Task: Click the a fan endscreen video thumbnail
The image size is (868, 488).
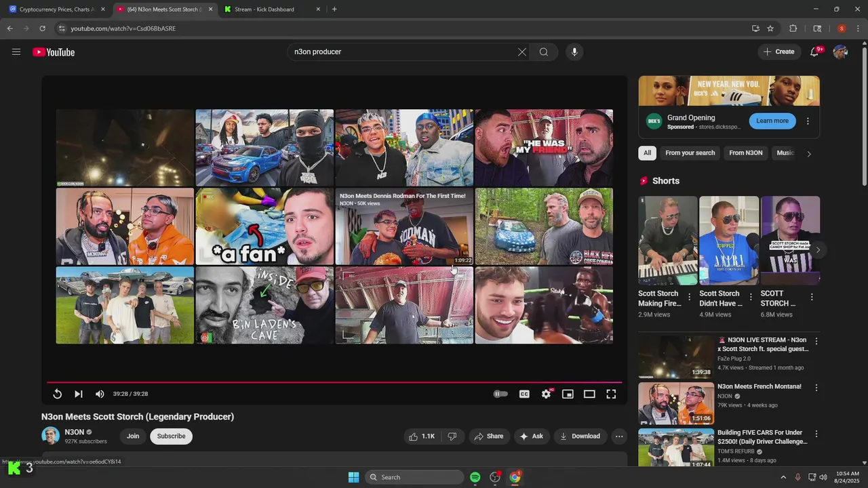Action: 264,226
